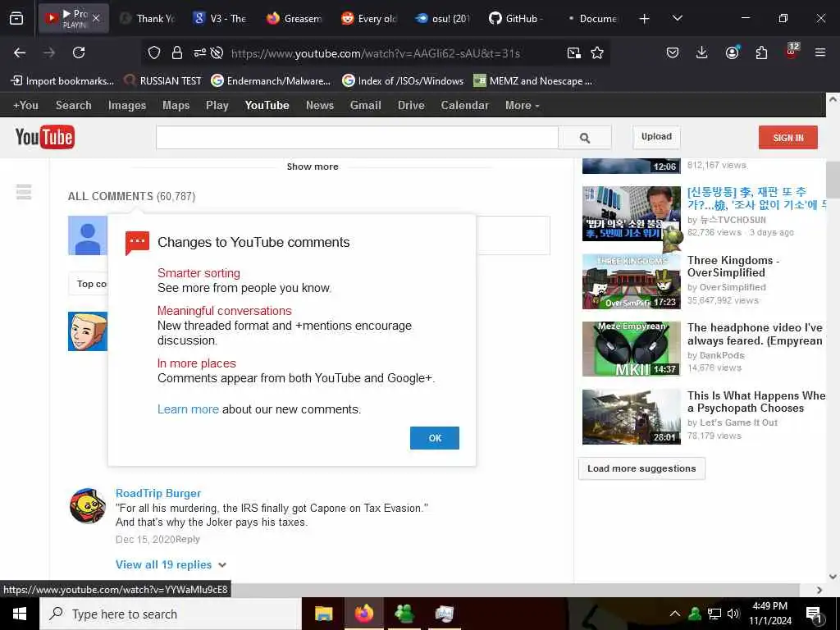Click page vertical scrollbar thumb
Image resolution: width=840 pixels, height=630 pixels.
833,180
